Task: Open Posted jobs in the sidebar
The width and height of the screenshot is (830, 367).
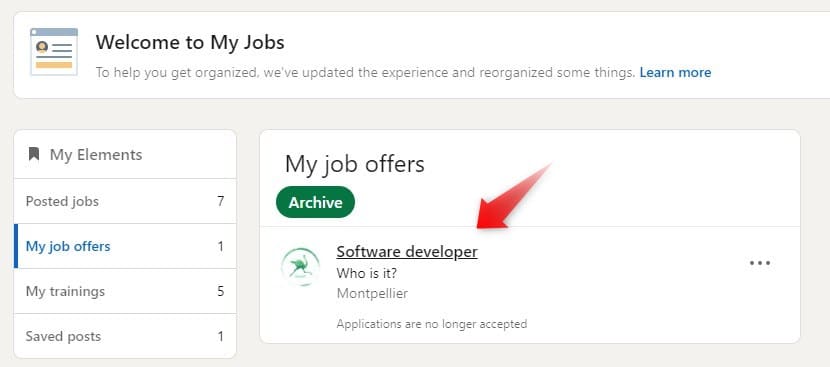Action: coord(125,201)
